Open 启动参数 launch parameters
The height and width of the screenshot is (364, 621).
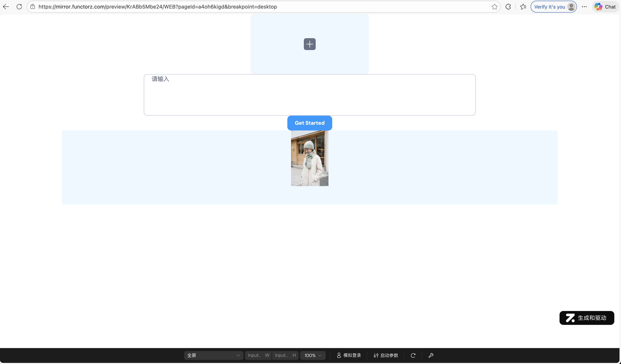coord(386,355)
